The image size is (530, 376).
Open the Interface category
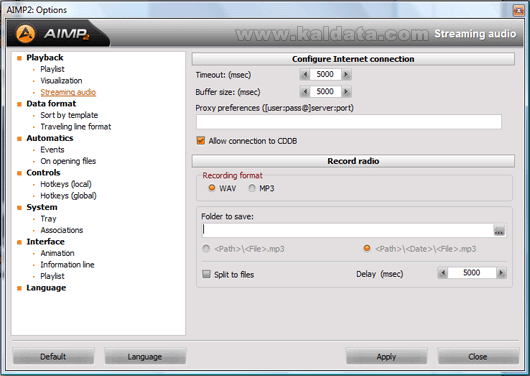[x=45, y=241]
